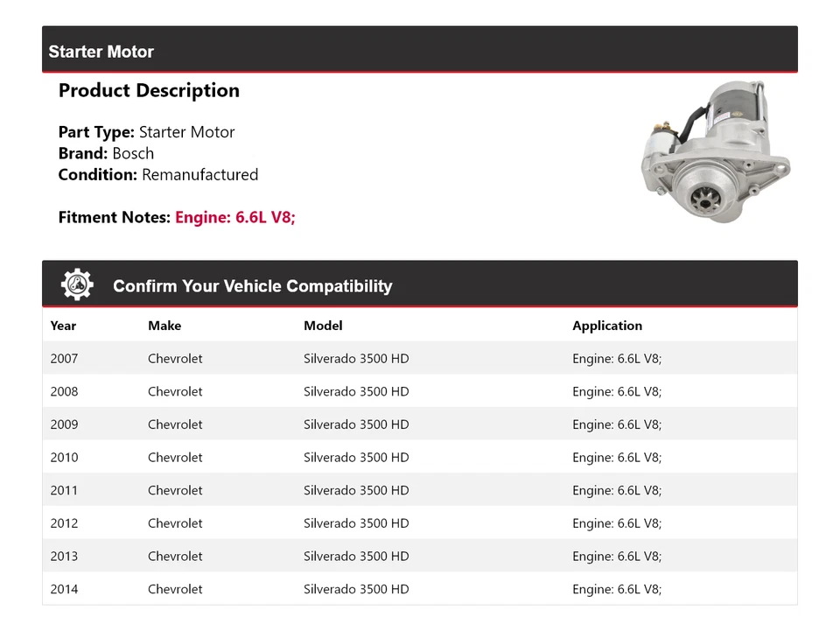The width and height of the screenshot is (840, 631).
Task: Select the Starter Motor title bar
Action: [x=101, y=52]
